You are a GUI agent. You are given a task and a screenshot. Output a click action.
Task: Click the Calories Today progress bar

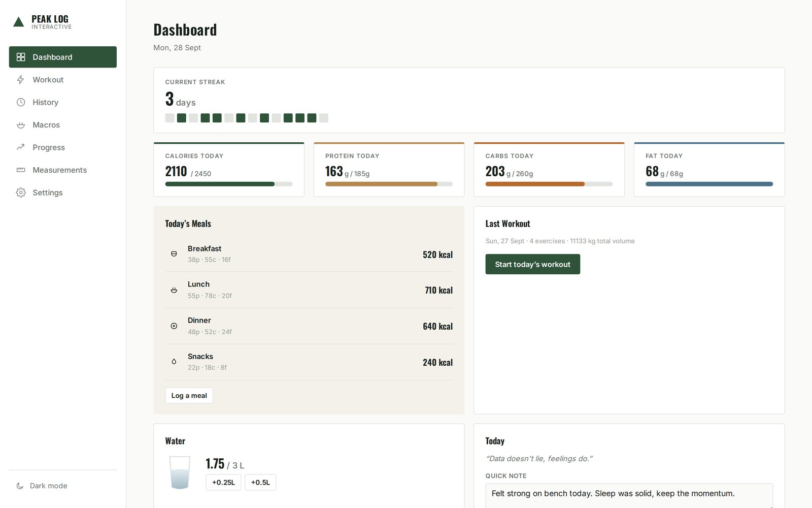(x=229, y=184)
